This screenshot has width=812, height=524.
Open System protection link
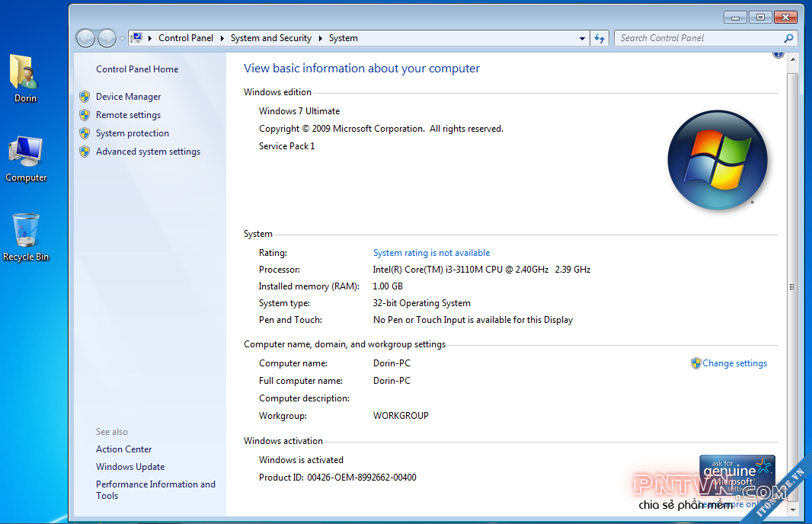[x=133, y=133]
